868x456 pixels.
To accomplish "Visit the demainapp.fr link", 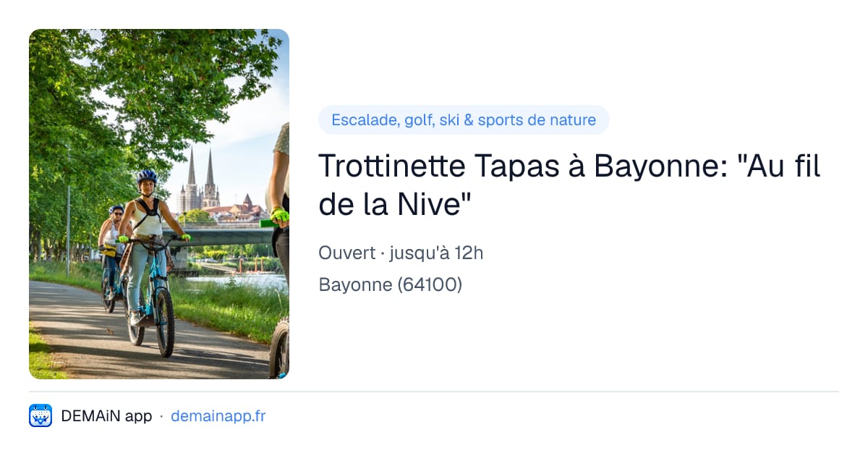I will (x=218, y=416).
